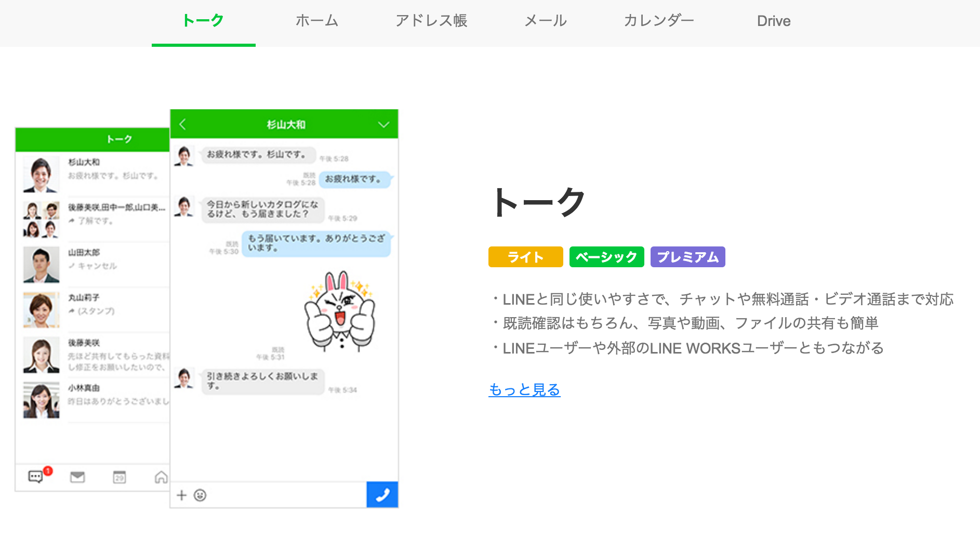Click the blue お疲れ様です。 reply bubble
Screen dimensions: 980x548
click(355, 179)
